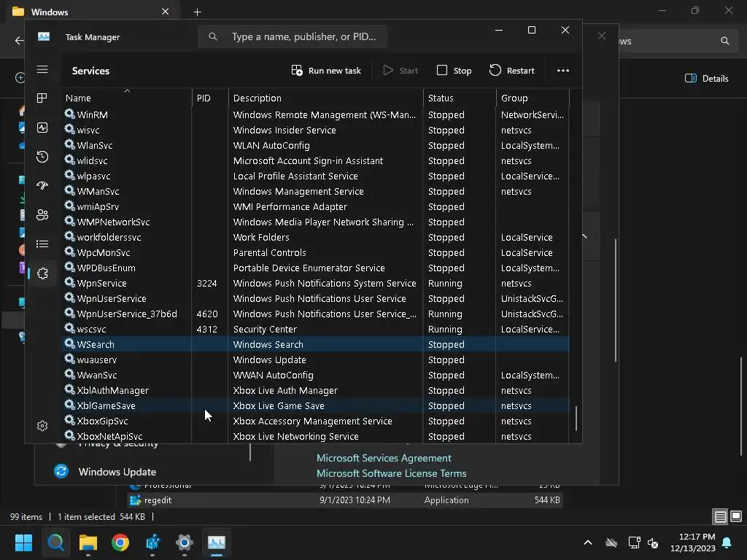
Task: Close the Windows tab in File Explorer
Action: pyautogui.click(x=165, y=12)
